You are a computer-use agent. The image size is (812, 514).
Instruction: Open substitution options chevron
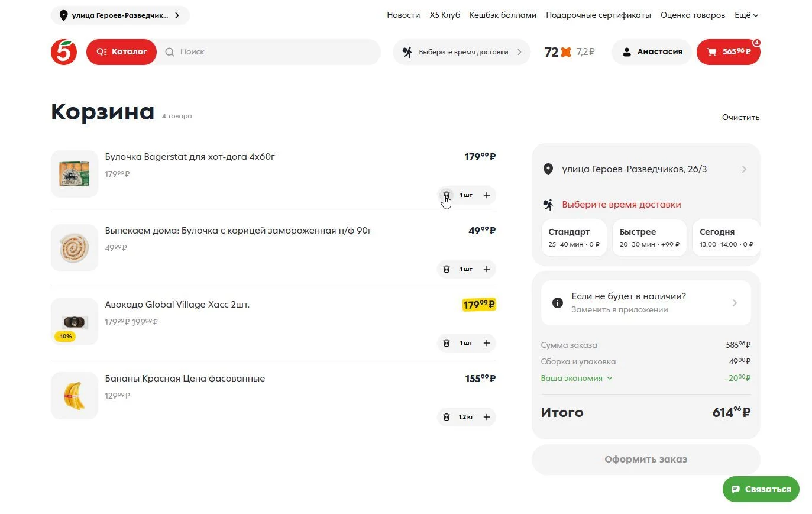pos(735,303)
